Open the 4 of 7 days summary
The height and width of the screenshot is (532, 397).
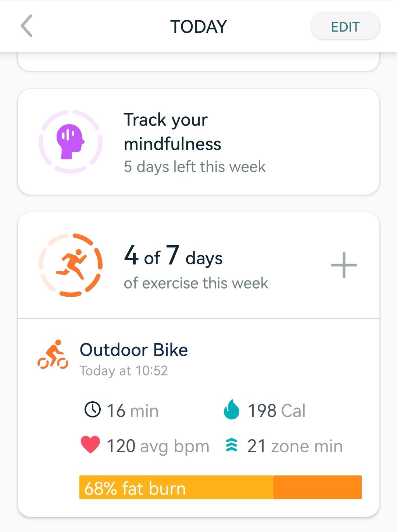coord(196,266)
